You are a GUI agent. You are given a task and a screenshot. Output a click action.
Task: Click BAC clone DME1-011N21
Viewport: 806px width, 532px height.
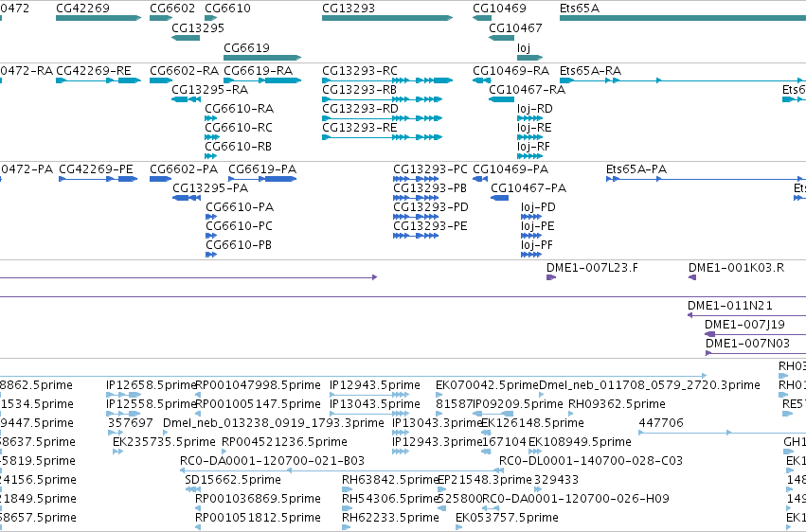(x=747, y=315)
